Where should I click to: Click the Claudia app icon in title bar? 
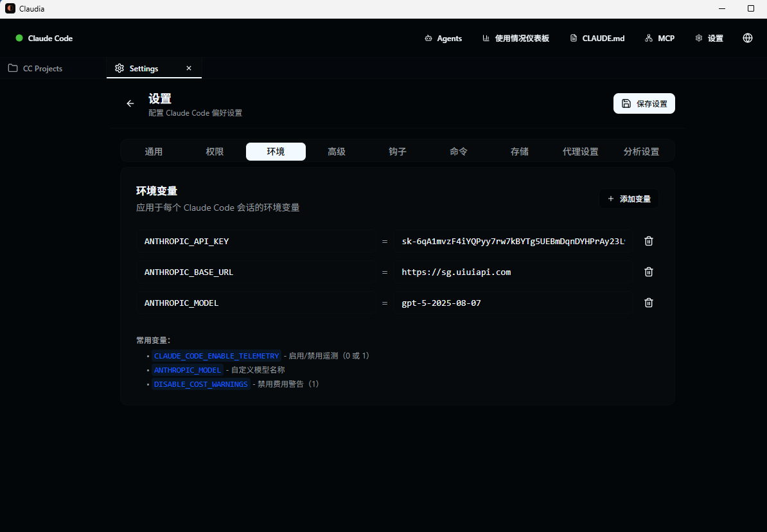pos(10,8)
